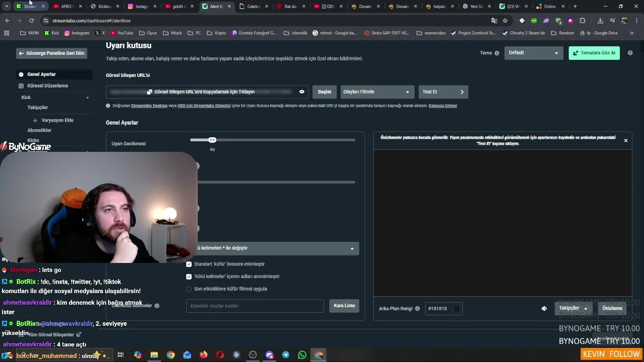The width and height of the screenshot is (644, 362).
Task: Open OBS Studio from the taskbar
Action: tap(253, 355)
